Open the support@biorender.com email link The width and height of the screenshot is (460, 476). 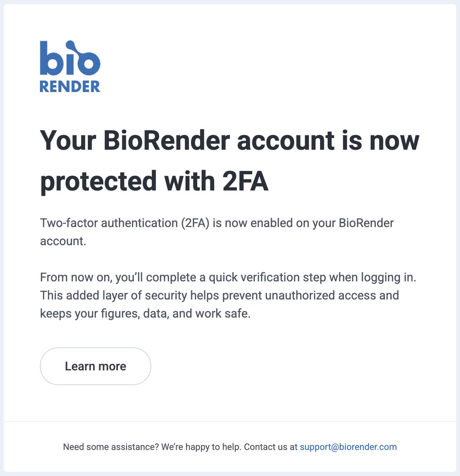tap(348, 447)
